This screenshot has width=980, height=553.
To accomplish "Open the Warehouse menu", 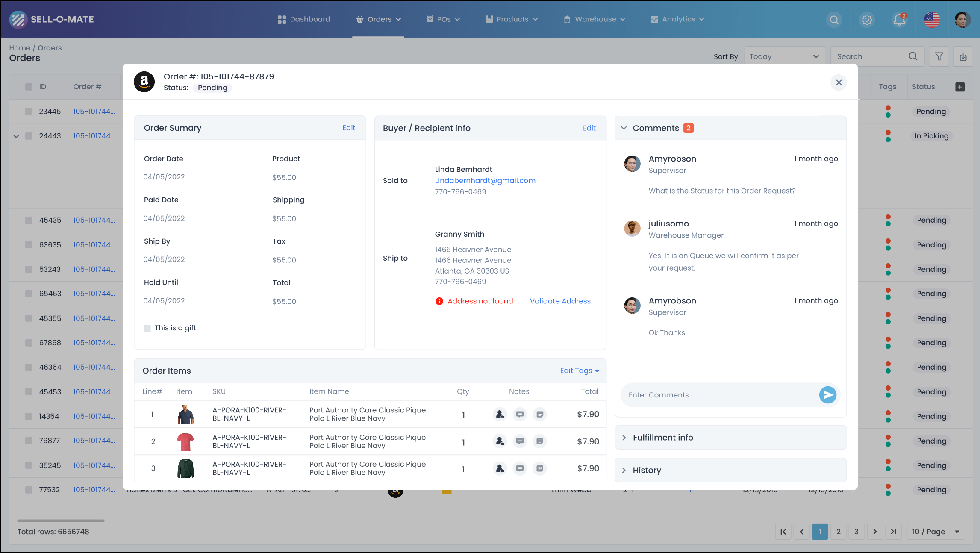I will [594, 19].
